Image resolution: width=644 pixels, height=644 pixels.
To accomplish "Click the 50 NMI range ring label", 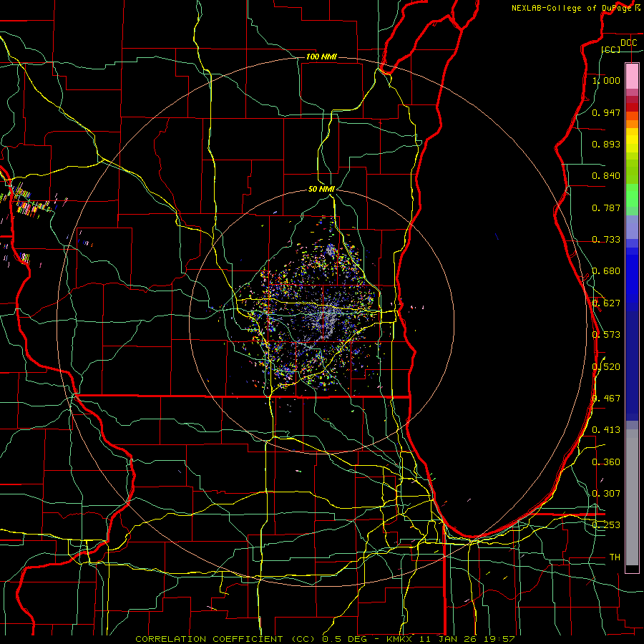I will [321, 189].
